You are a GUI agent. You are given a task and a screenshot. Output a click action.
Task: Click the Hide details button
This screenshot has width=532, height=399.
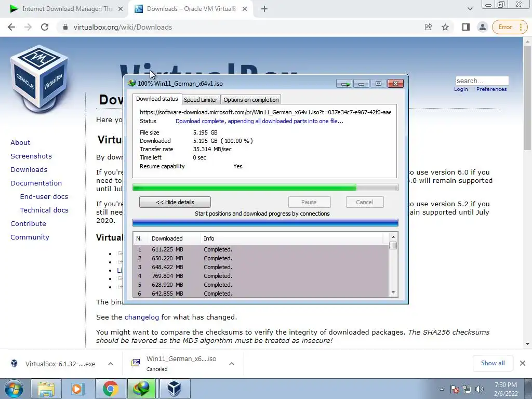coord(175,202)
